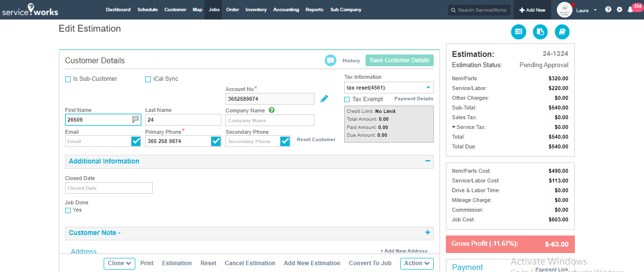644x272 pixels.
Task: Click the first teal circular icon under header
Action: 518,32
